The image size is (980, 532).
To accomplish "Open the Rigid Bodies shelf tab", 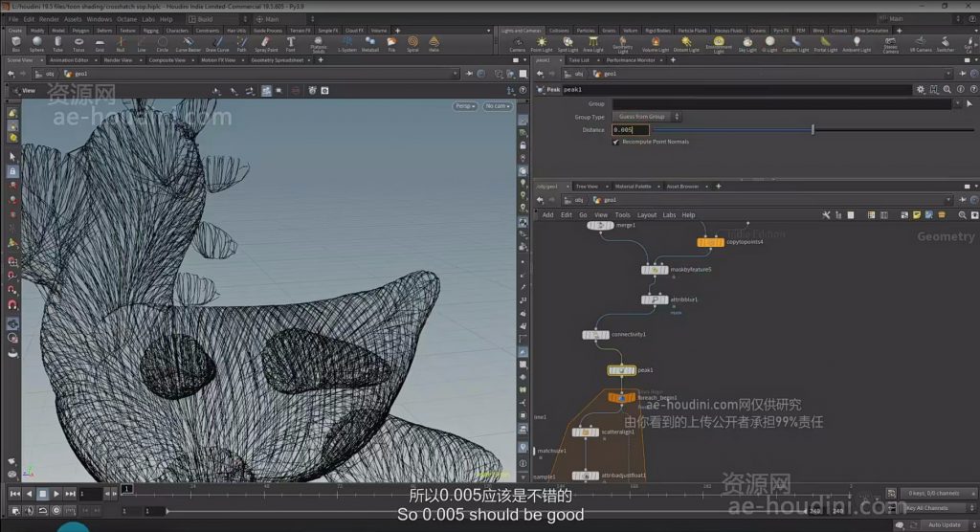I will tap(657, 31).
